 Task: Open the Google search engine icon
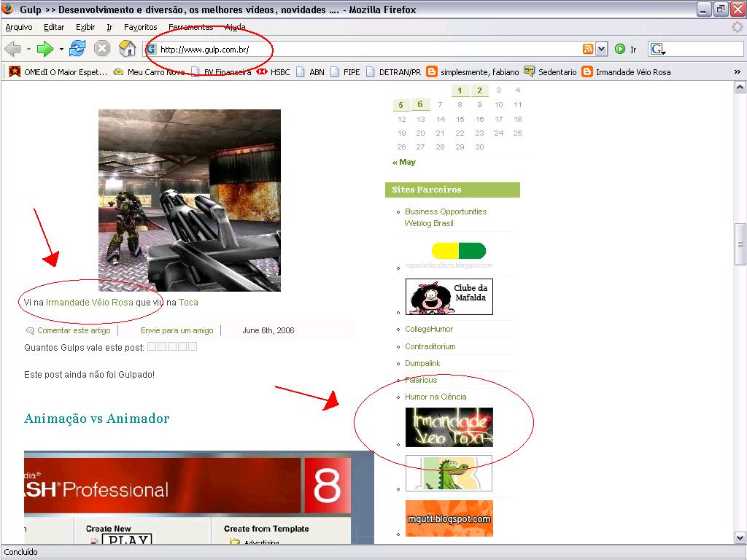coord(658,49)
